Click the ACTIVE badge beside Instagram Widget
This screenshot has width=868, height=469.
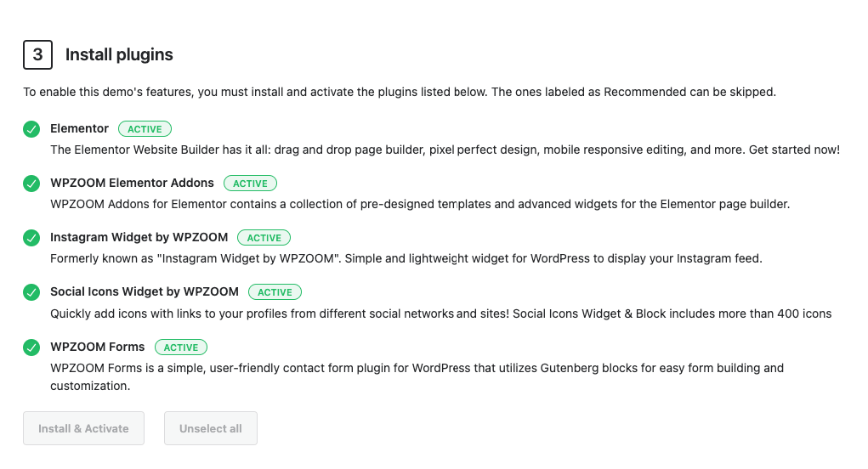[x=264, y=238]
